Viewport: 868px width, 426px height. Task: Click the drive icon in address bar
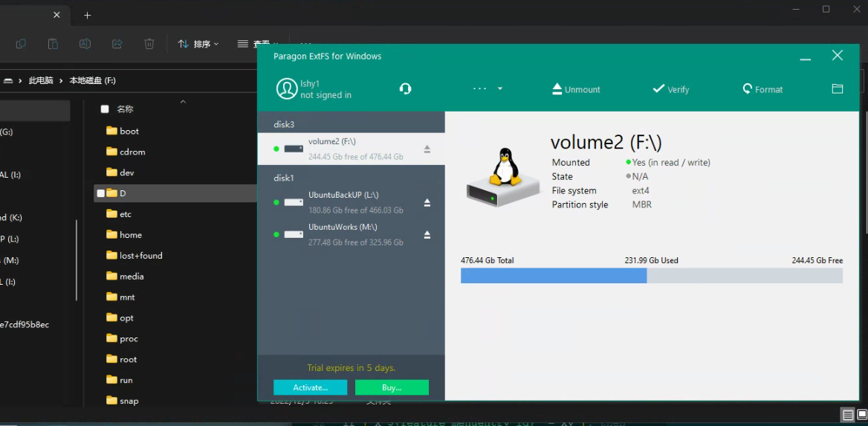coord(7,80)
